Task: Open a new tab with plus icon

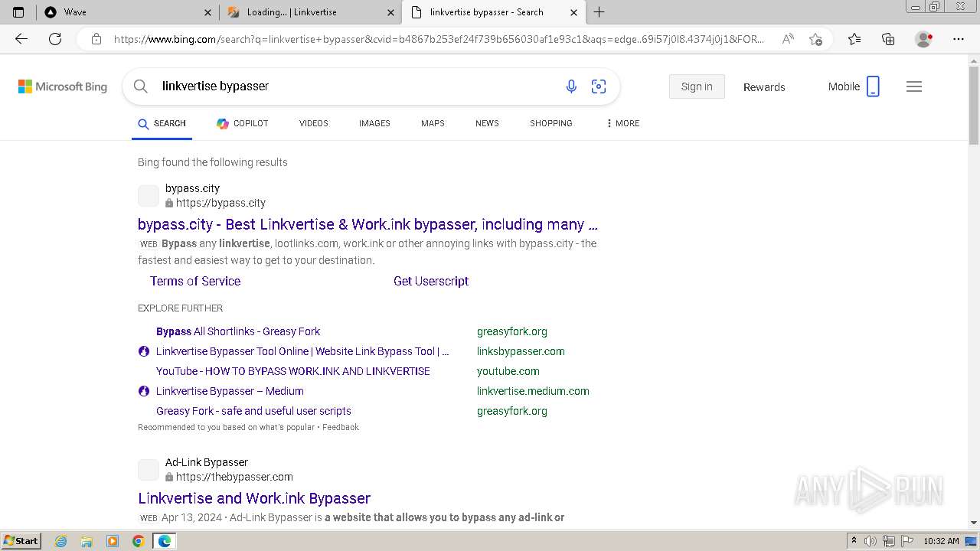Action: (599, 12)
